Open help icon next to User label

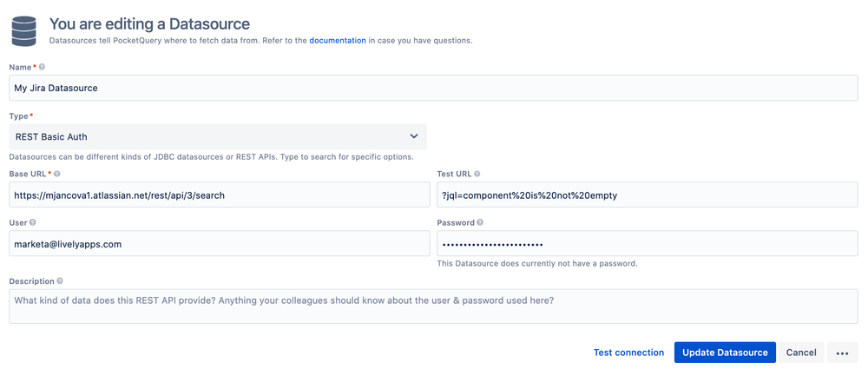(x=32, y=222)
